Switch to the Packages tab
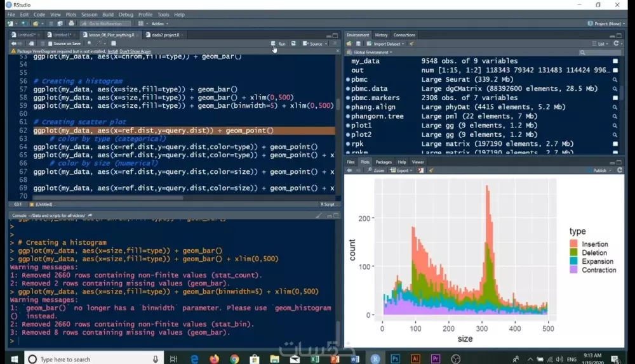635x364 pixels. (384, 162)
